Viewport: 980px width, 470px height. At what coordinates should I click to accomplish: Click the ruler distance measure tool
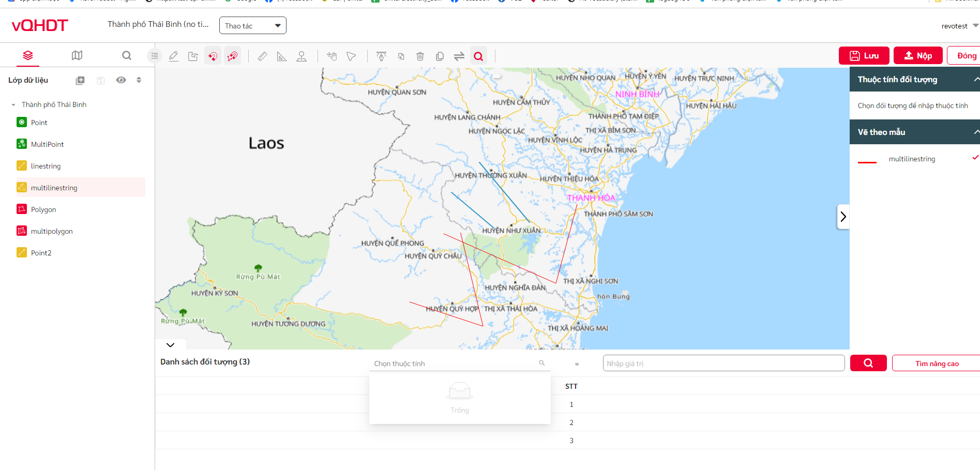tap(262, 56)
